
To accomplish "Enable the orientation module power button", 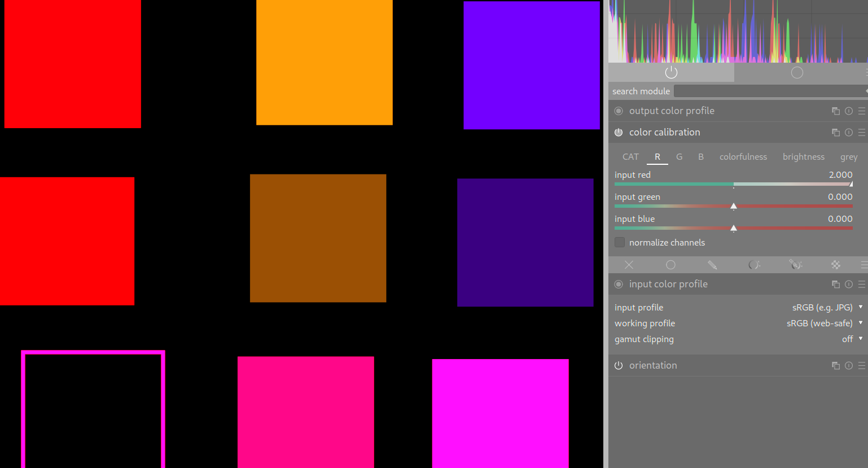I will click(619, 366).
